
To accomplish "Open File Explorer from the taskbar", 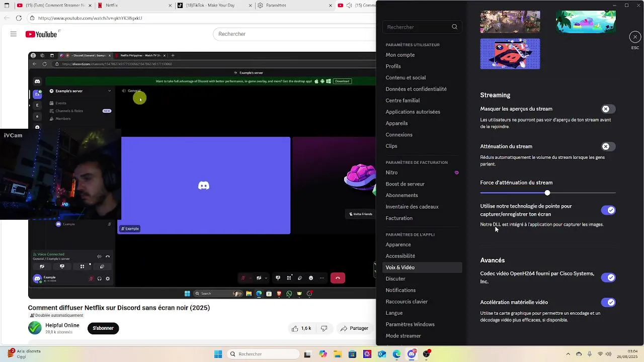I will click(338, 354).
